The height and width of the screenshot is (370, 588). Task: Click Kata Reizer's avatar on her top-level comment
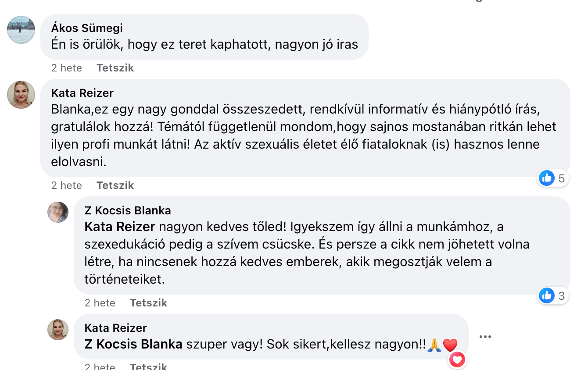(21, 95)
